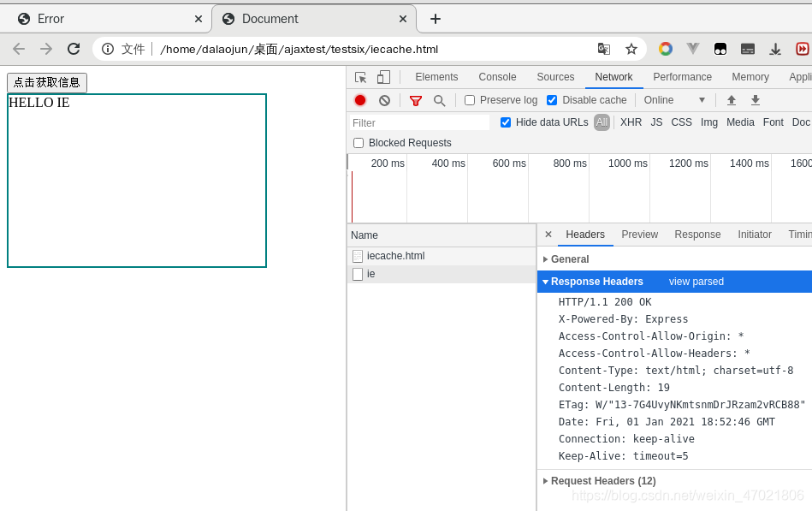Image resolution: width=812 pixels, height=511 pixels.
Task: Open the Sources panel
Action: [x=555, y=77]
